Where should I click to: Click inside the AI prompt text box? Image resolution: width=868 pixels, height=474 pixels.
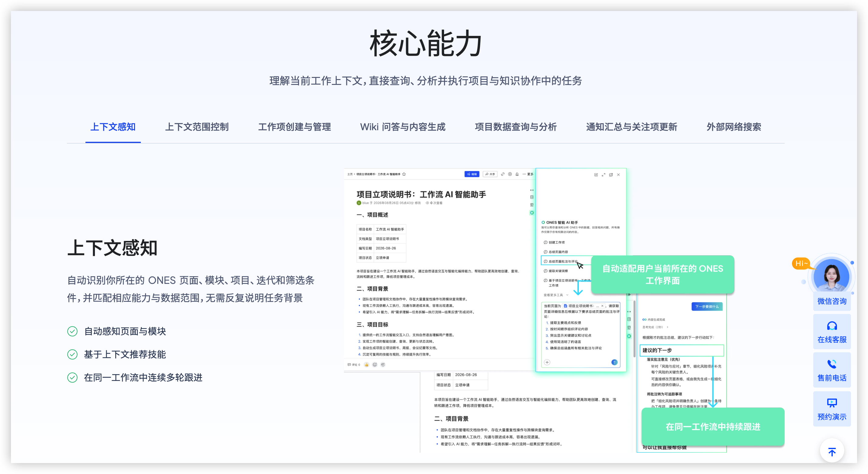click(x=581, y=334)
